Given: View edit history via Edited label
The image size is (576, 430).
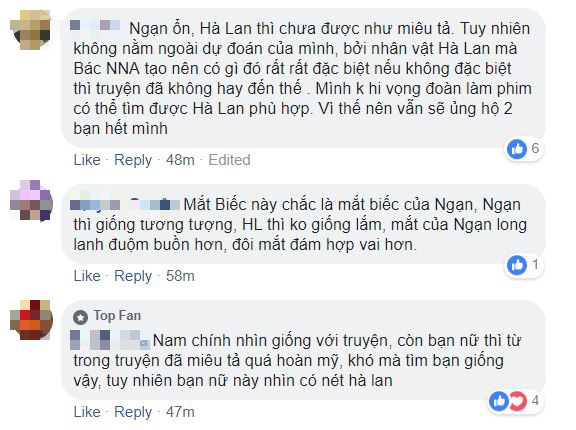Looking at the screenshot, I should (230, 160).
